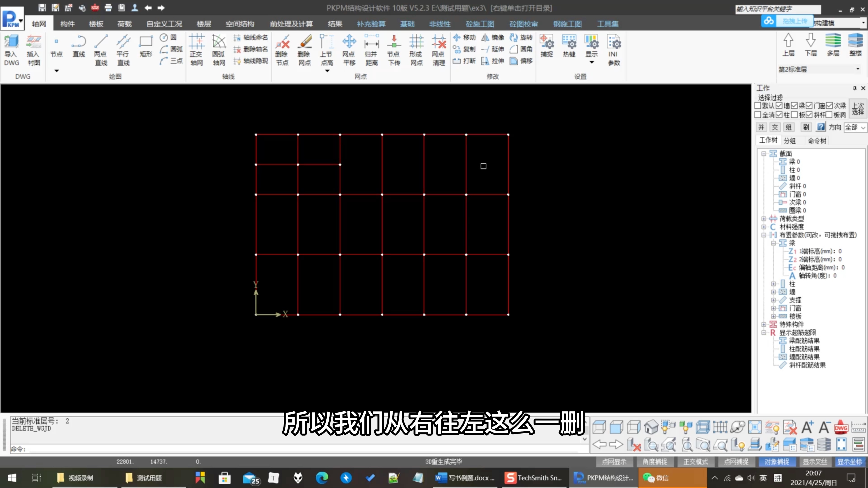Open the 第2标准层 floor dropdown
This screenshot has width=868, height=488.
pos(819,69)
